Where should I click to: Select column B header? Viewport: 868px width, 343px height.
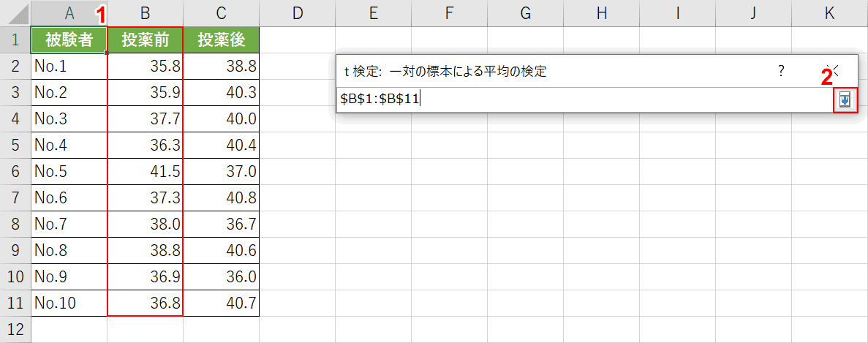145,12
